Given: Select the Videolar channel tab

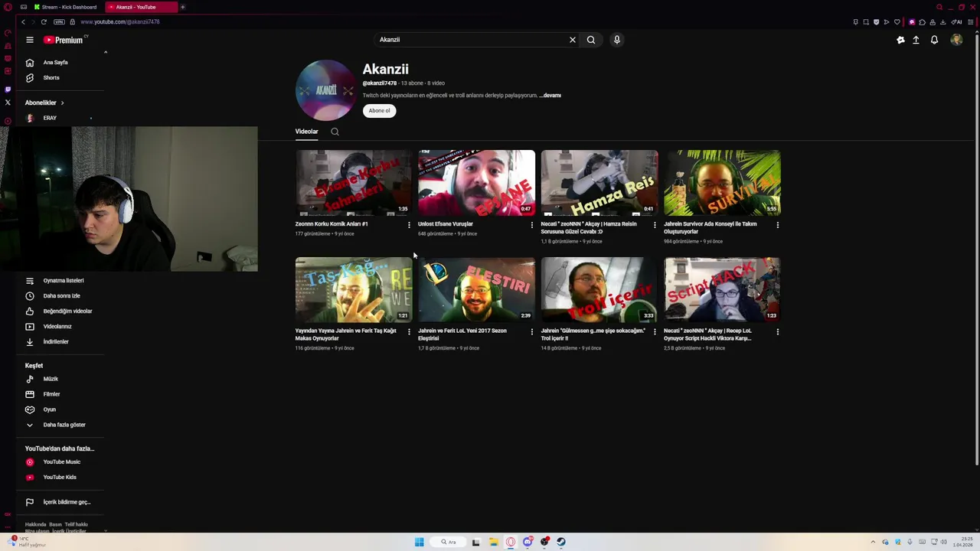Looking at the screenshot, I should click(x=306, y=132).
